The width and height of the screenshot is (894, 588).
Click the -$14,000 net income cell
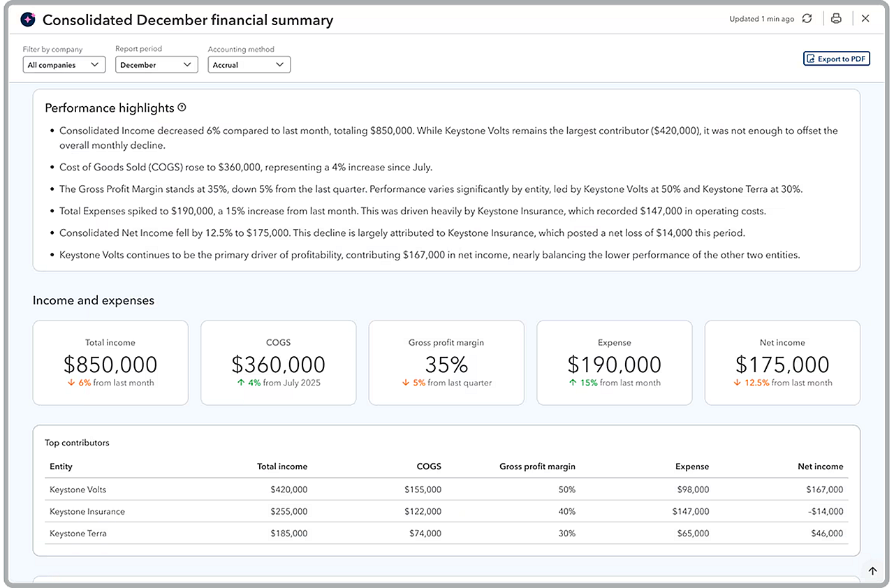click(x=826, y=512)
